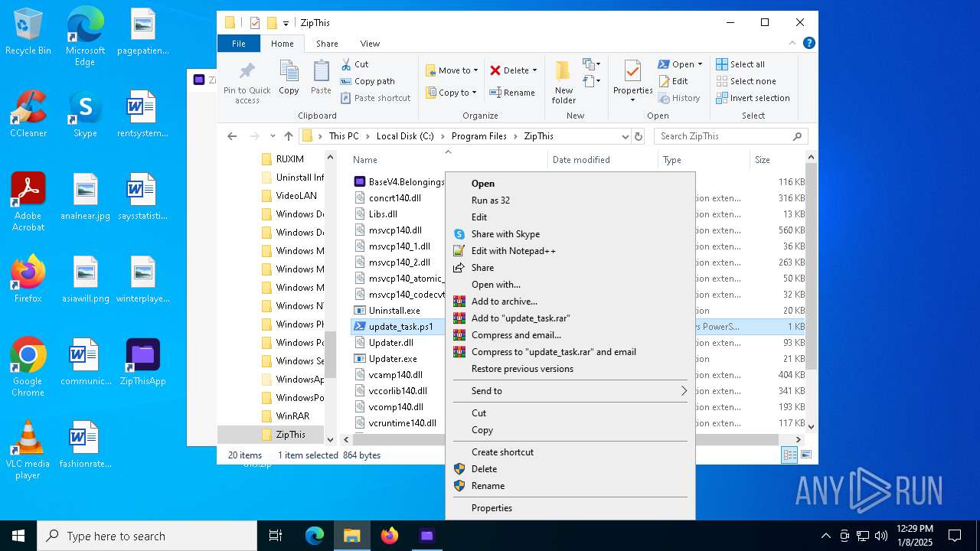Expand Recent locations dropdown arrow
This screenshot has width=980, height=551.
(x=273, y=136)
